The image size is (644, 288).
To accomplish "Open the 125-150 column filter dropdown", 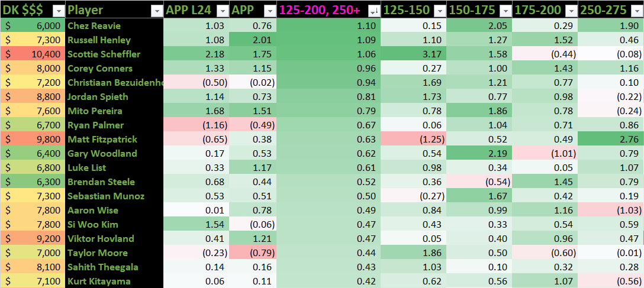I will point(440,11).
